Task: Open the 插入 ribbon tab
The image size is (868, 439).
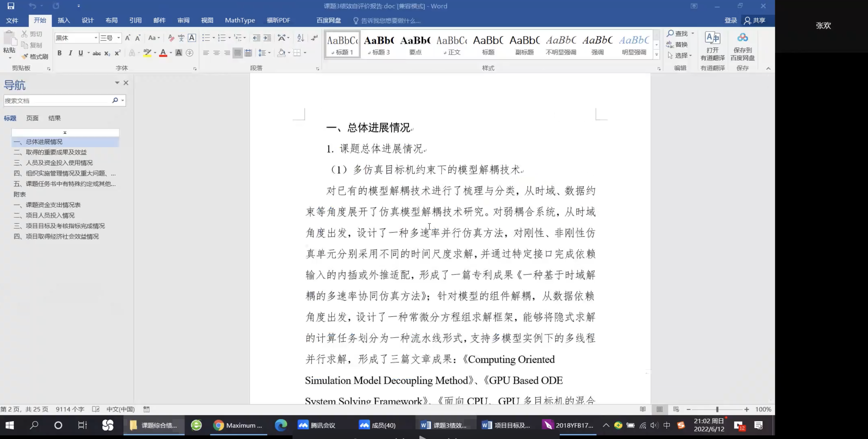Action: point(63,20)
